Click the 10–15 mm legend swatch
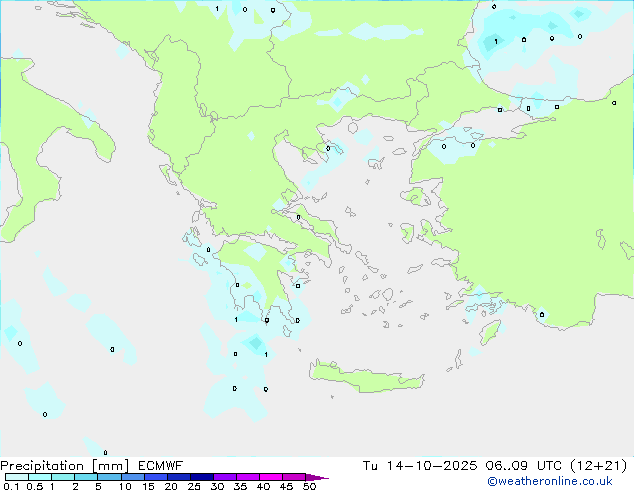This screenshot has height=490, width=634. [x=132, y=477]
